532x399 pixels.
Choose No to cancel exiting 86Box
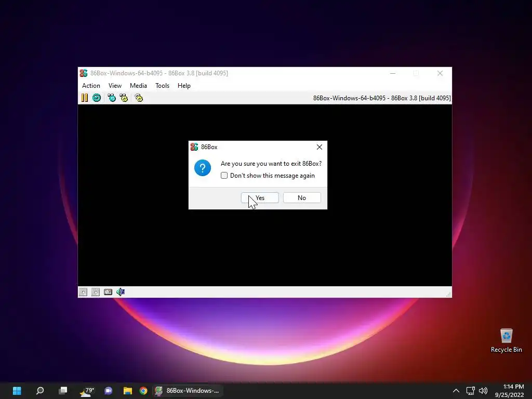tap(302, 198)
